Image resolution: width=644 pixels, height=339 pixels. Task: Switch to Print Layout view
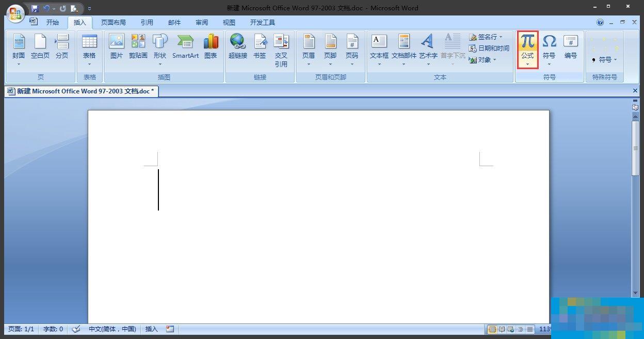(x=492, y=329)
